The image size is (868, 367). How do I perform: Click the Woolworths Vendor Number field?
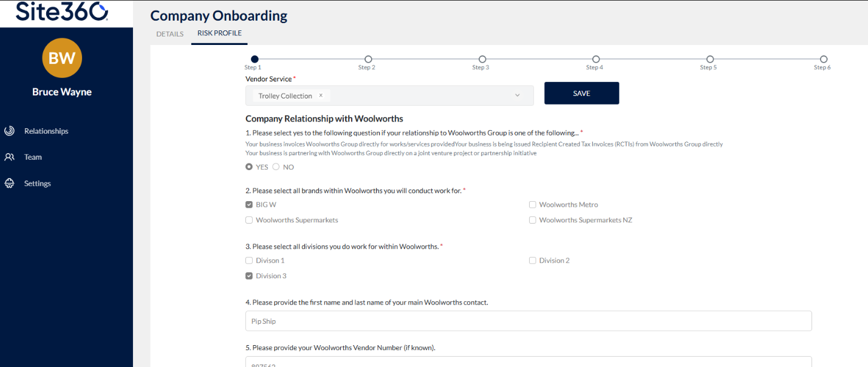(x=528, y=362)
